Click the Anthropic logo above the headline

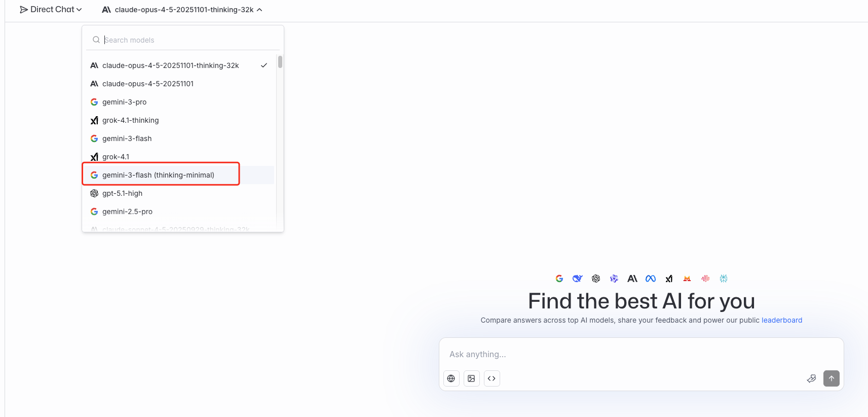coord(632,279)
